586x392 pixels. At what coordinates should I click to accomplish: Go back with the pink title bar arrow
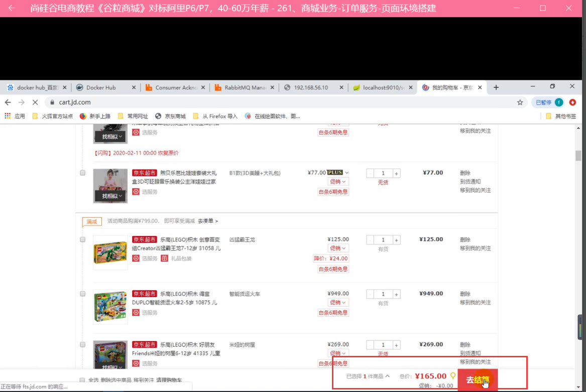tap(12, 8)
